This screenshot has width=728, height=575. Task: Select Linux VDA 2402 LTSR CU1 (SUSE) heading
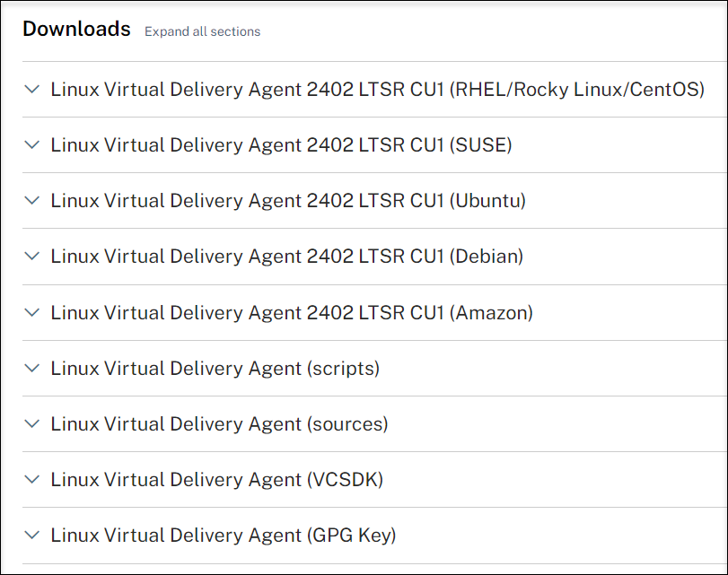tap(281, 144)
